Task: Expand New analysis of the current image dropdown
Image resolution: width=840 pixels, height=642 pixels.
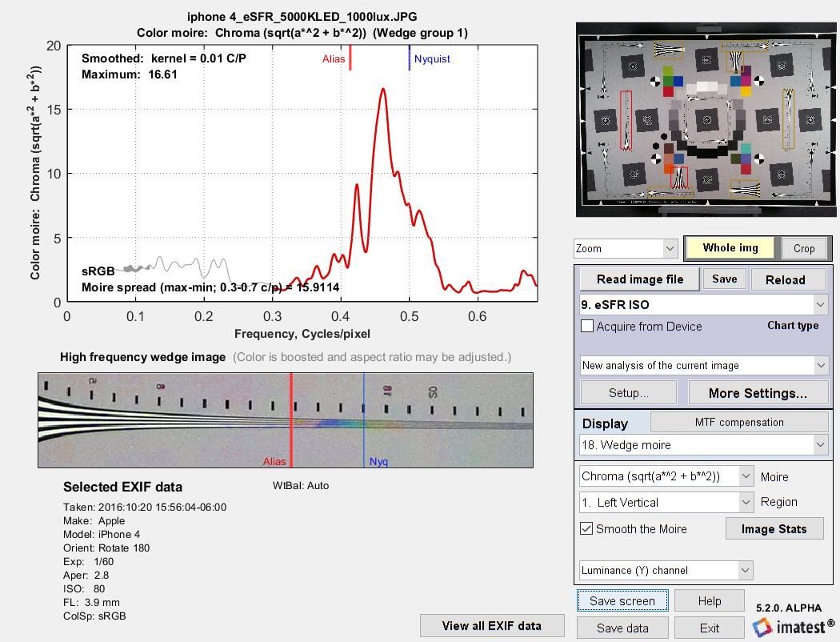Action: [x=703, y=366]
